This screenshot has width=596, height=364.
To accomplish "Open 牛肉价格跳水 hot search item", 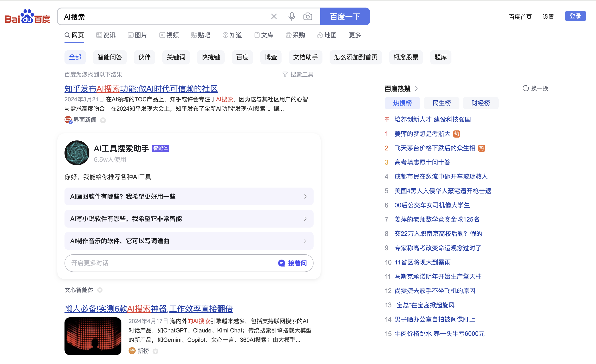I will coord(439,334).
